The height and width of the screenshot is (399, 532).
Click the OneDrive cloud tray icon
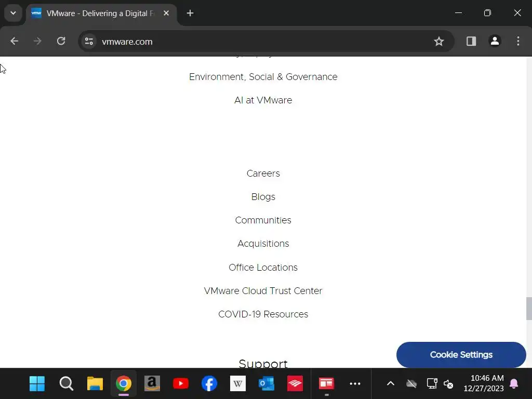pos(411,384)
